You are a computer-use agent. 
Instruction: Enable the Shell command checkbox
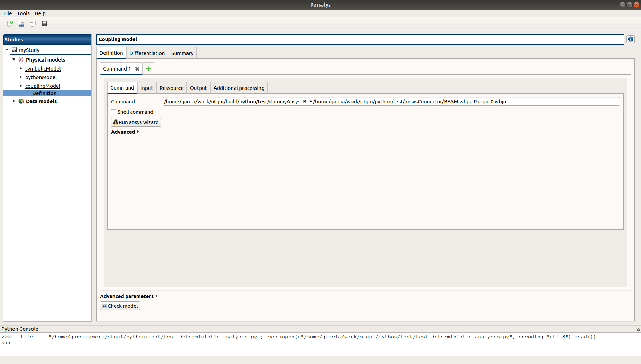(x=113, y=112)
